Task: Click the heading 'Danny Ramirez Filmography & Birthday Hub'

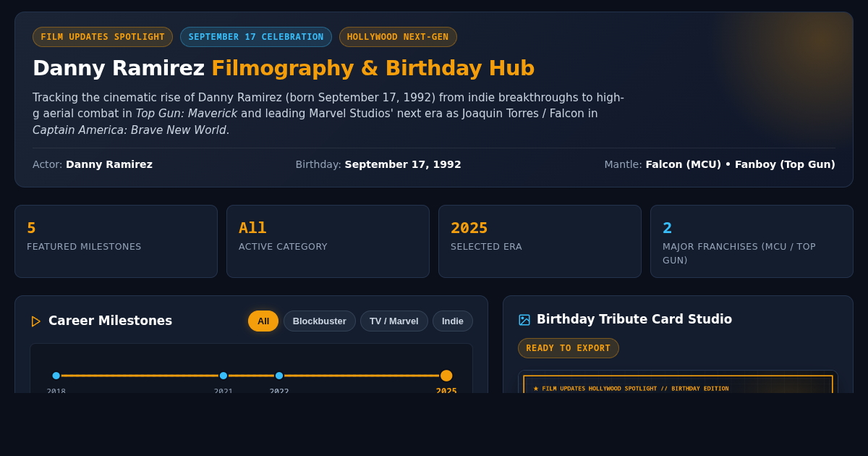Action: click(284, 68)
